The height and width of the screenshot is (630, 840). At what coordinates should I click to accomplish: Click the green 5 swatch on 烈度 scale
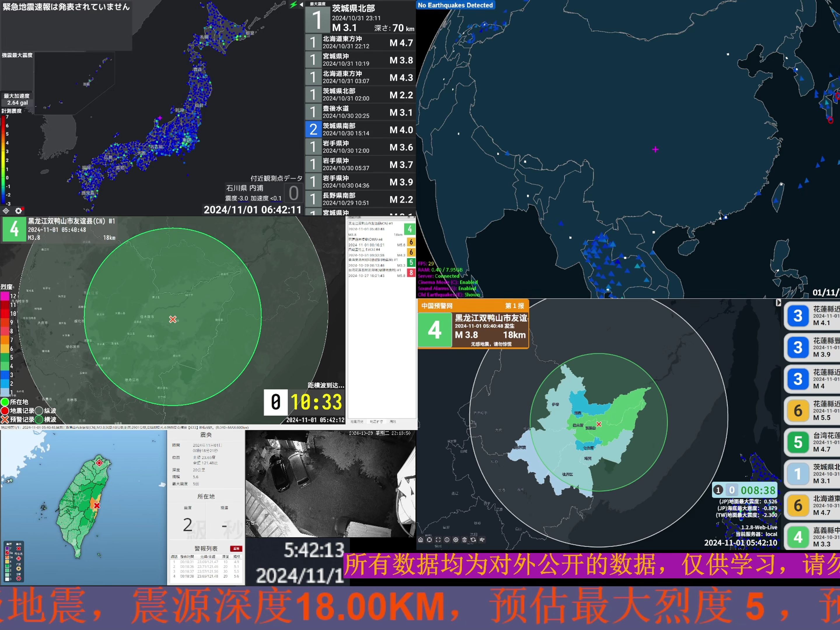(x=5, y=357)
